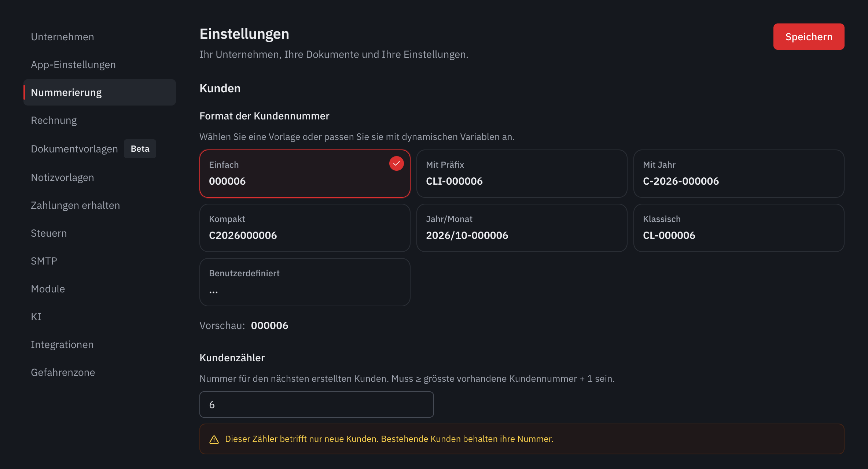Click the warning text about existing customers
Viewport: 868px width, 469px height.
click(389, 439)
